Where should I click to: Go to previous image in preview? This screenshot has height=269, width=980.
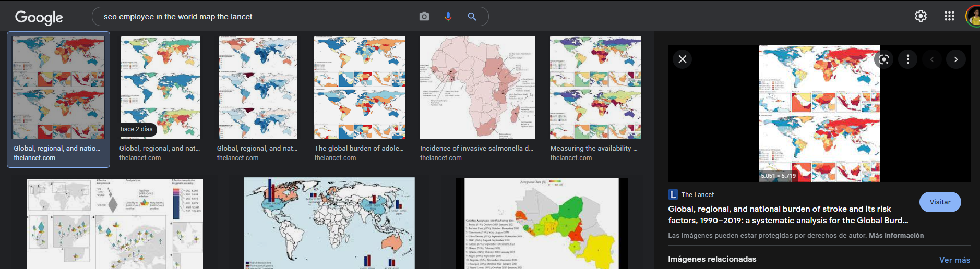(x=932, y=59)
